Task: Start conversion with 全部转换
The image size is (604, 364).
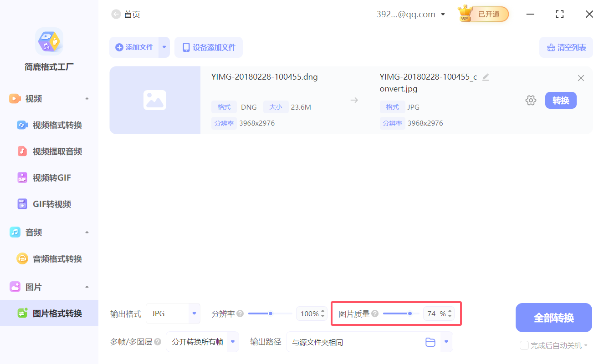Action: click(x=553, y=317)
